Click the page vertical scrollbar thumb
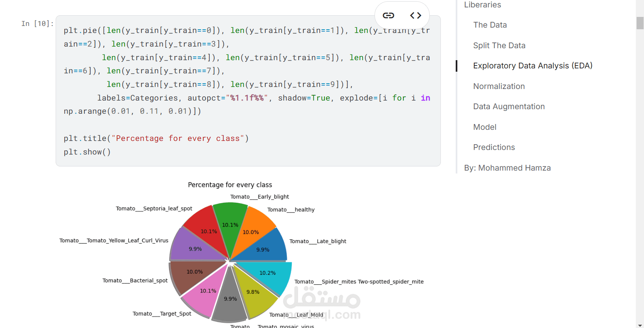 (x=640, y=23)
